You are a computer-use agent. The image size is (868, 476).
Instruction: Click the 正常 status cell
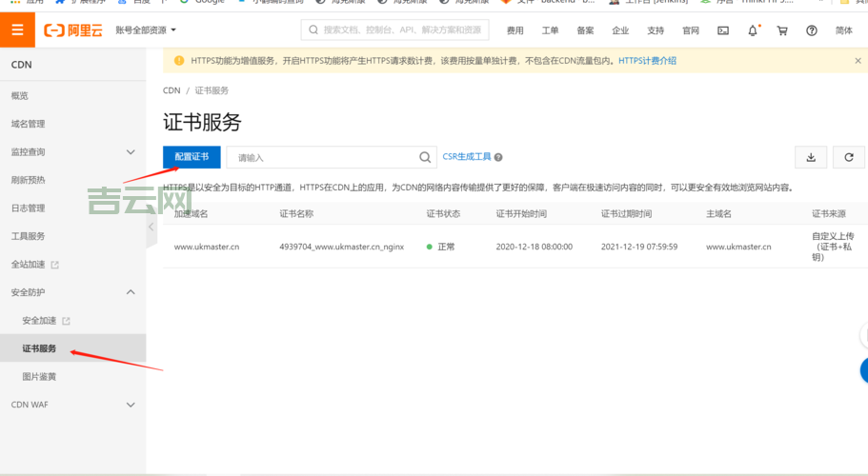click(x=441, y=247)
